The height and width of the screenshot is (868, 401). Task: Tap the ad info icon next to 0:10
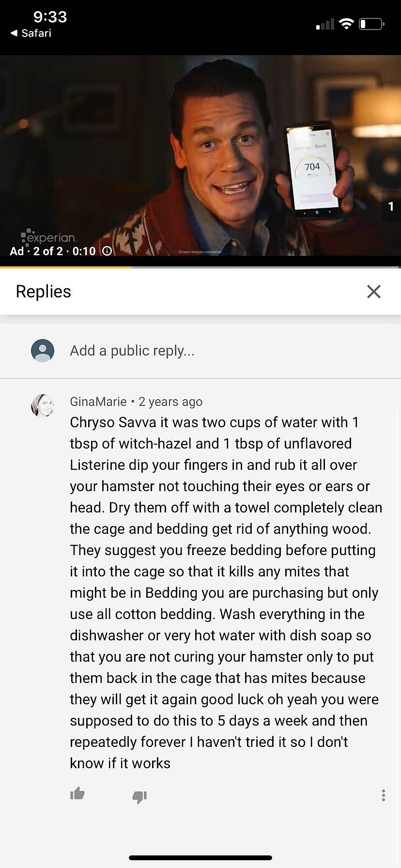point(107,251)
